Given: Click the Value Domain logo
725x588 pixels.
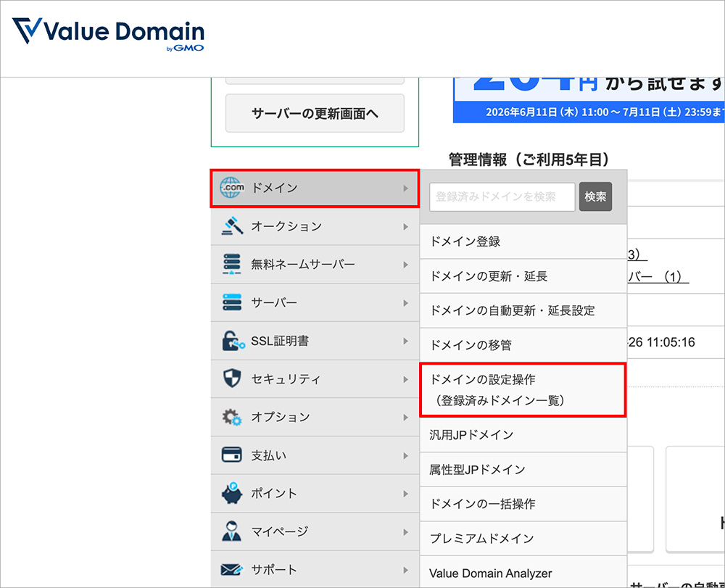Looking at the screenshot, I should (x=108, y=34).
